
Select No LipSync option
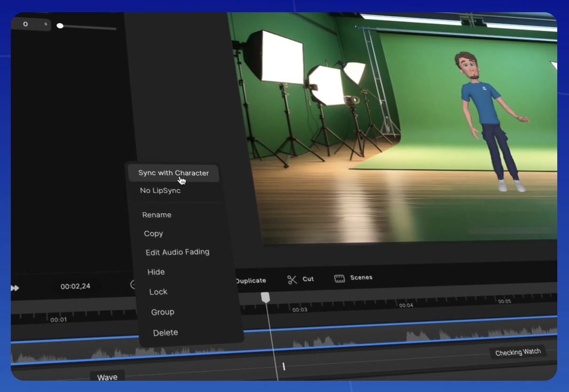click(160, 190)
